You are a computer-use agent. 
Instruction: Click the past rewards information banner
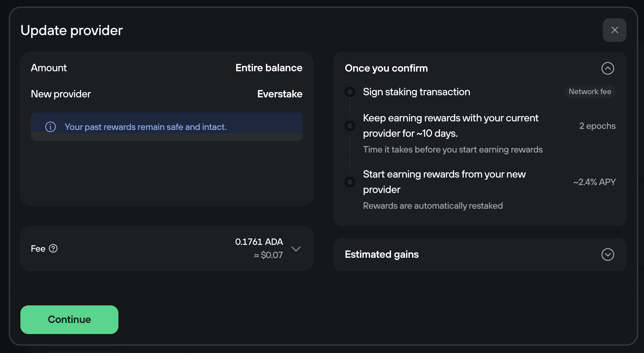pos(167,127)
